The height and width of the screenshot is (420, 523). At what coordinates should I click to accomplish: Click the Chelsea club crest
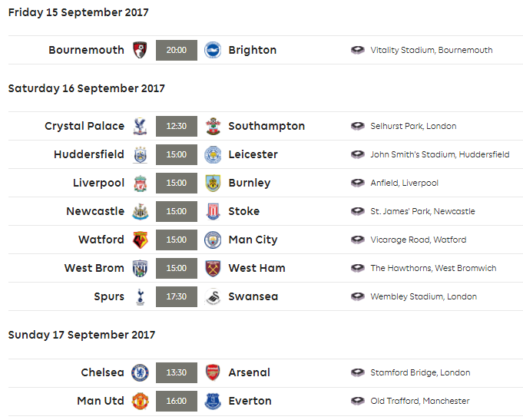tap(140, 372)
